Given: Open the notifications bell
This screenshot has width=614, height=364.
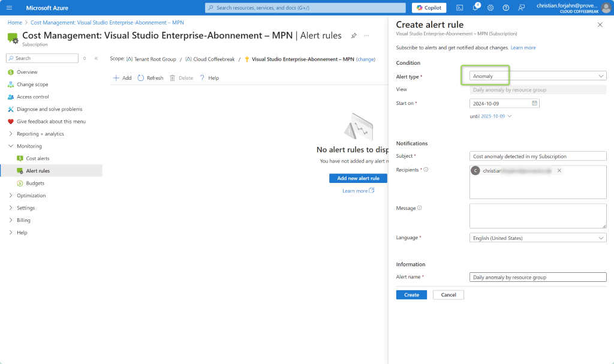Looking at the screenshot, I should click(475, 8).
